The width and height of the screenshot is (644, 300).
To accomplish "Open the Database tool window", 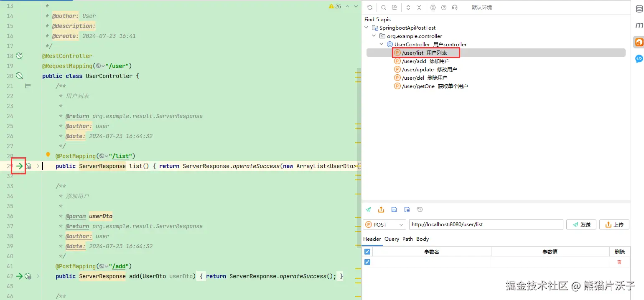I will (639, 9).
